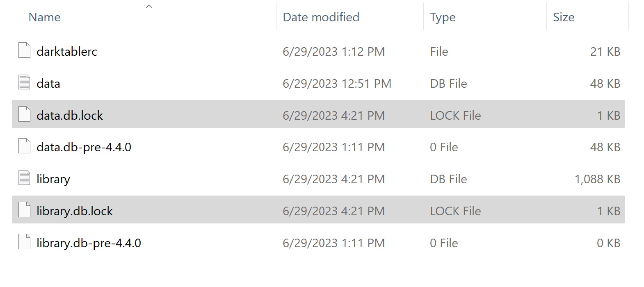Click the document icon beside data
The width and height of the screenshot is (644, 287).
click(24, 83)
